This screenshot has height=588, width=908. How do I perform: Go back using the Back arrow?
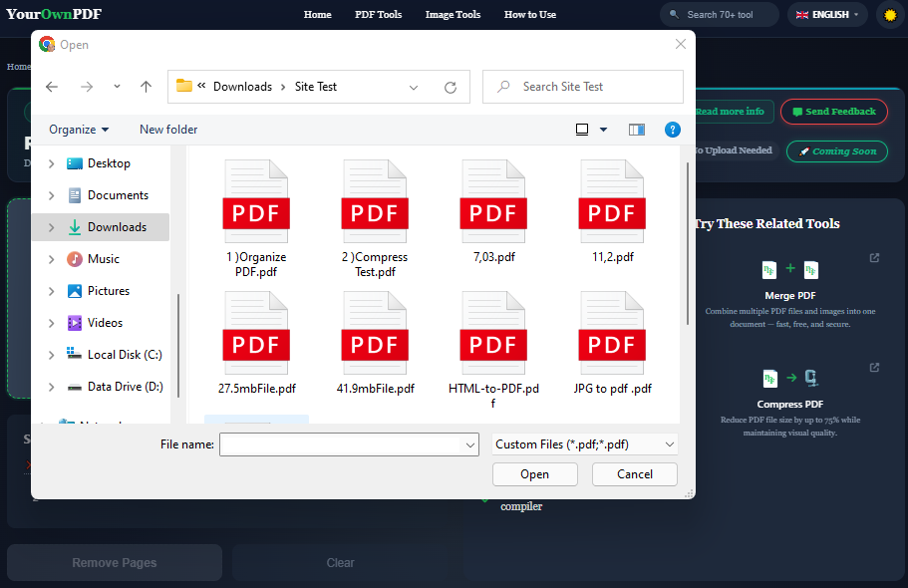point(52,87)
